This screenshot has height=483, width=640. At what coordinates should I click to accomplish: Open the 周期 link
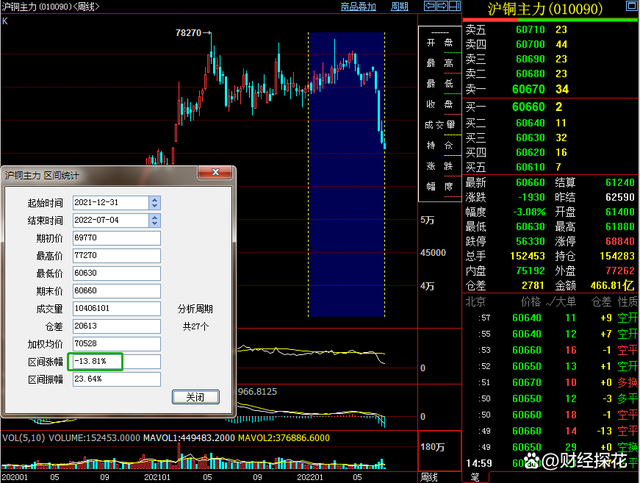(399, 7)
